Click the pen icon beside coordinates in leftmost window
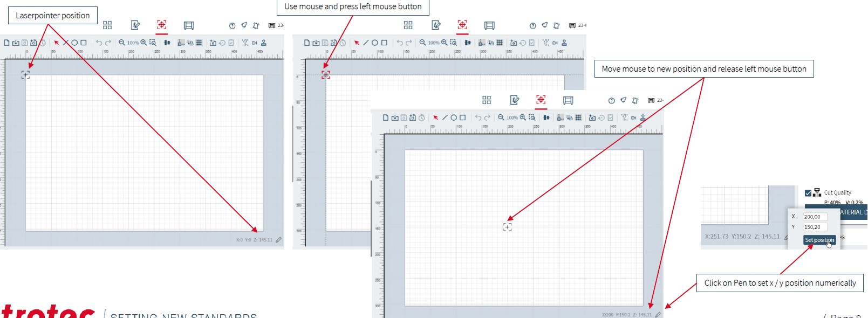The image size is (868, 318). coord(279,240)
